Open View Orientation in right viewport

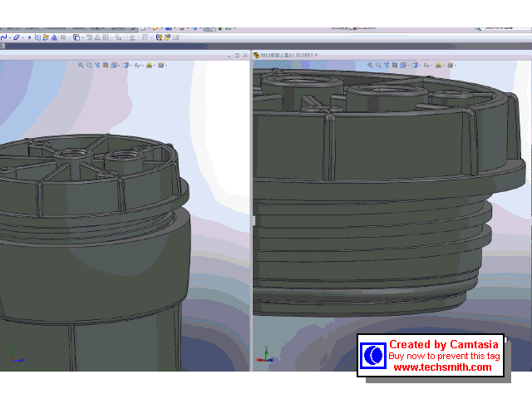click(403, 65)
